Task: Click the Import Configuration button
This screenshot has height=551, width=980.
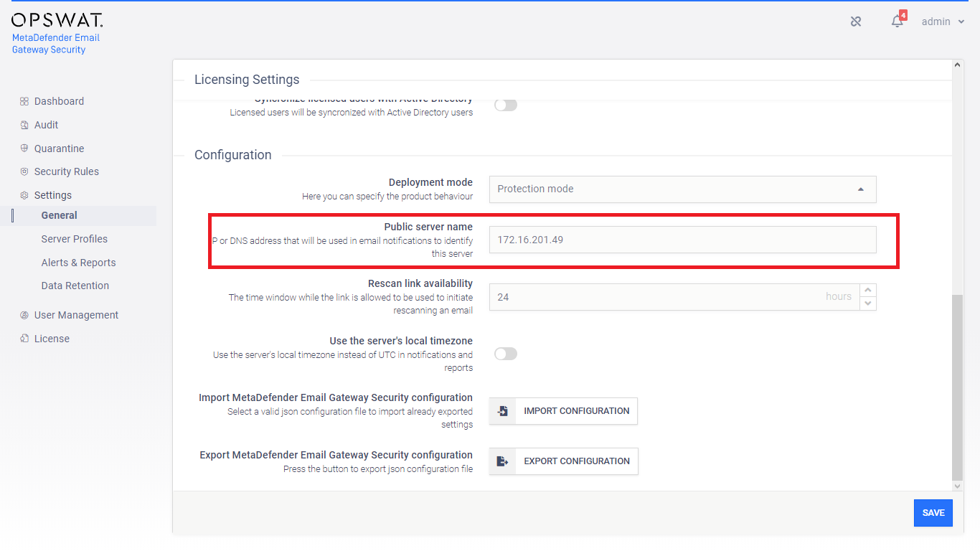Action: coord(563,411)
